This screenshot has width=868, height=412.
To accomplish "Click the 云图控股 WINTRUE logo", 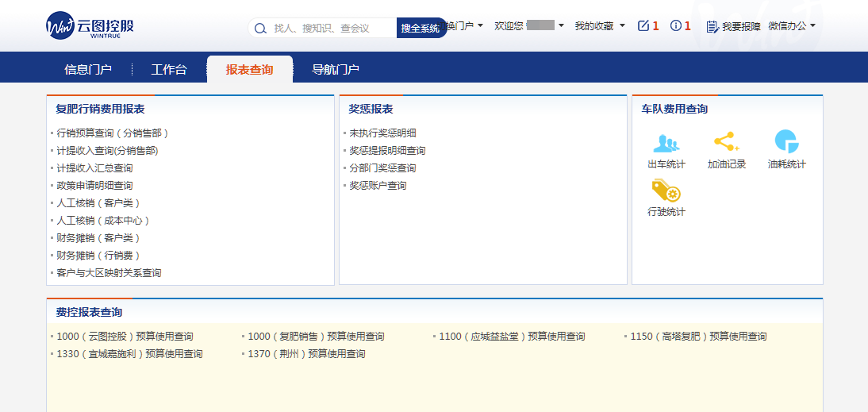I will tap(90, 26).
